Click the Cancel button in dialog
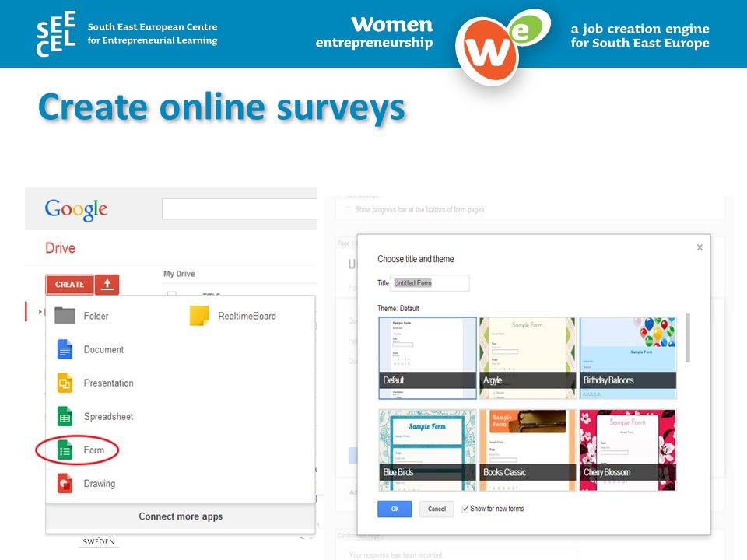The image size is (747, 560). click(x=437, y=509)
